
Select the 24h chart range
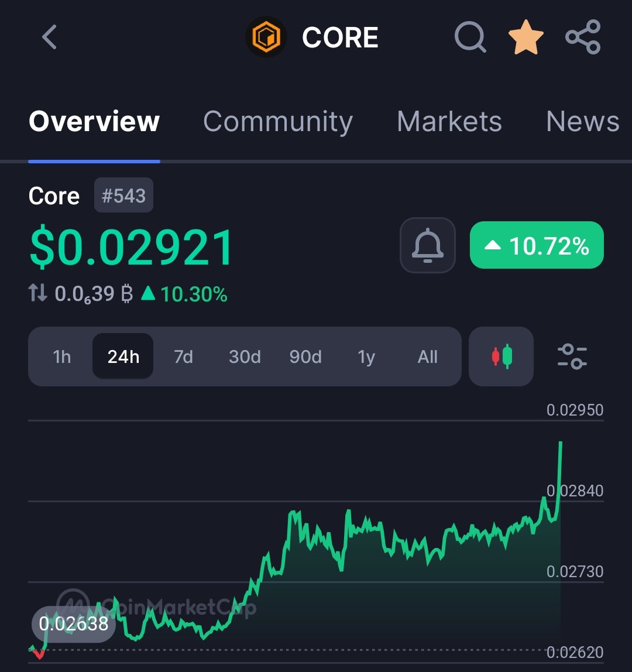click(x=123, y=356)
